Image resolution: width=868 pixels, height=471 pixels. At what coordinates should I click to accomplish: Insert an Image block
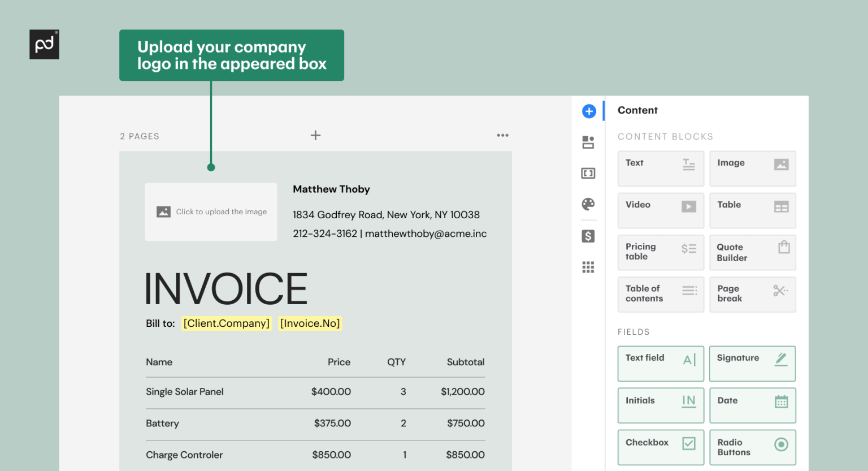[x=752, y=168]
